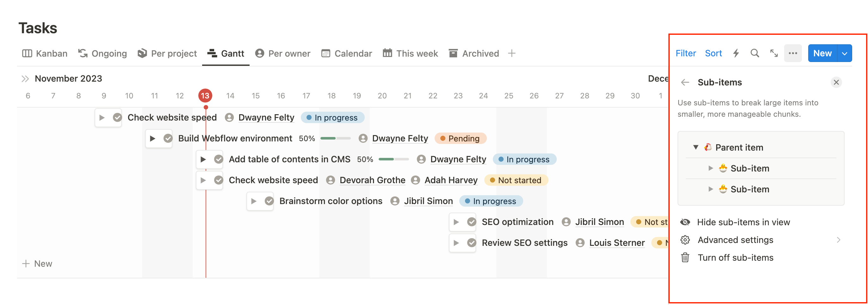Screen dimensions: 868x305
Task: Mark Brainstorm color options as done
Action: (269, 201)
